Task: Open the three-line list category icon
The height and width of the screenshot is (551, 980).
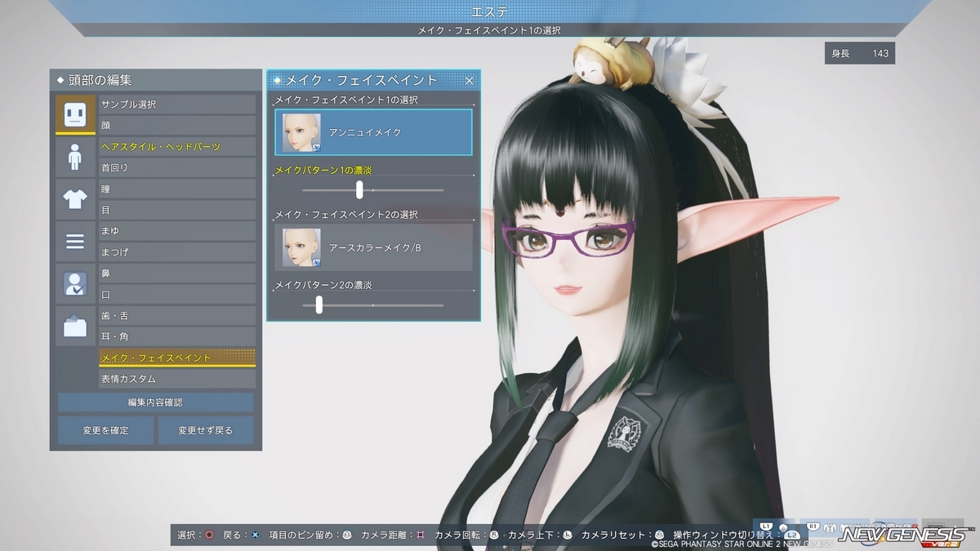Action: [75, 241]
